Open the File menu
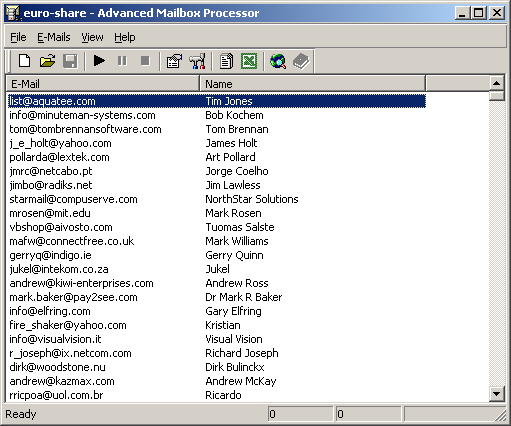Image resolution: width=511 pixels, height=426 pixels. [18, 37]
